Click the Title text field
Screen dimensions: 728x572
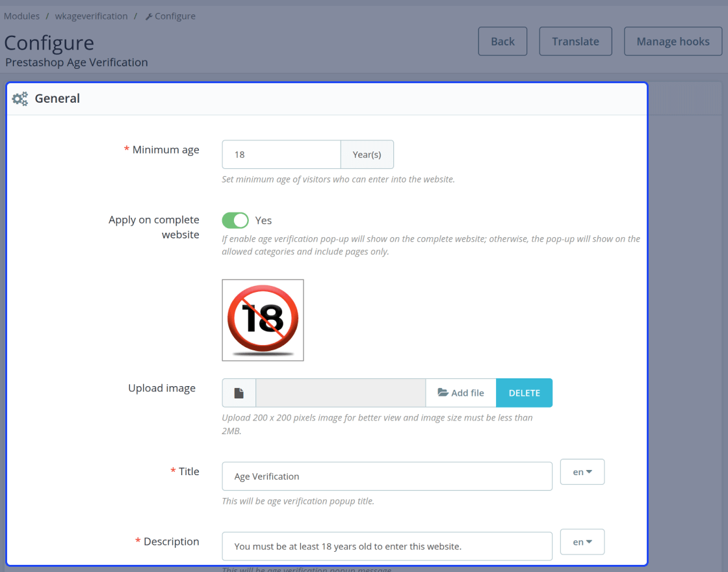[x=387, y=476]
